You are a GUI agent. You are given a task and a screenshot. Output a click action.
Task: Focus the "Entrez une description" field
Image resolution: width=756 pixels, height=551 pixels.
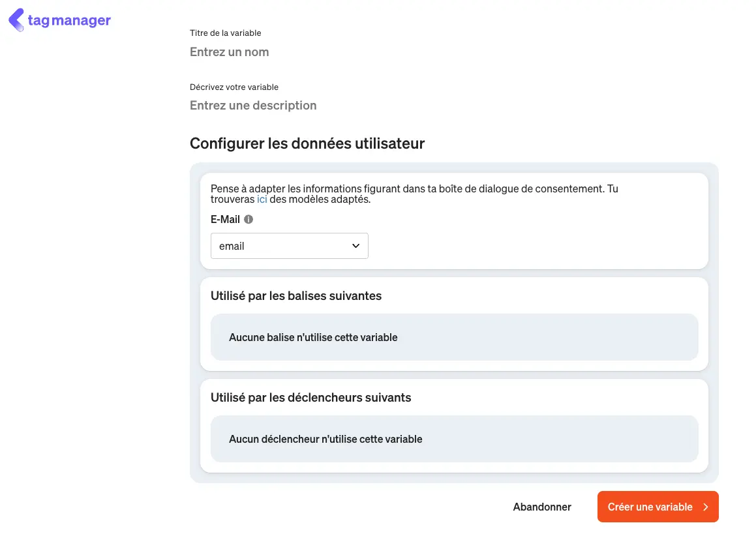pos(326,106)
